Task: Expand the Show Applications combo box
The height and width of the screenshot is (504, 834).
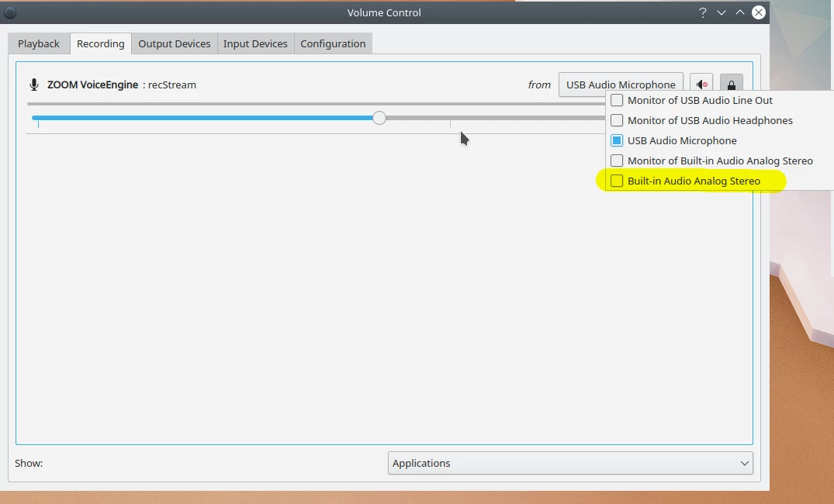Action: click(x=570, y=463)
